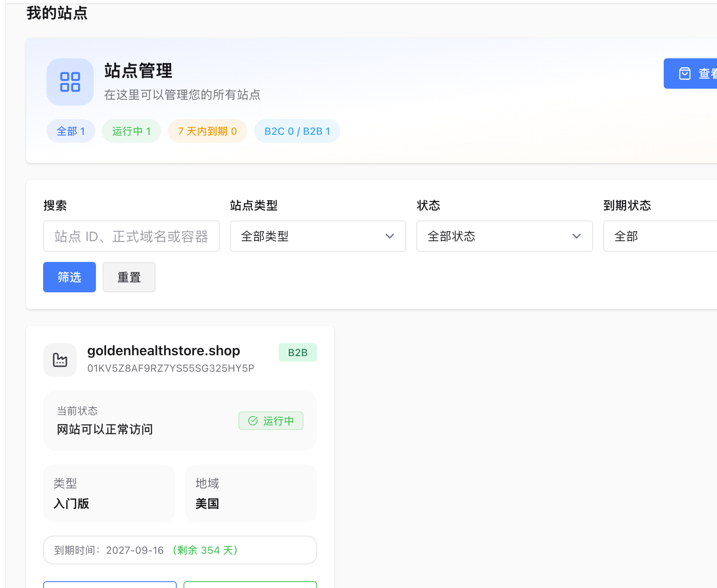Click the site ID 01KV5Z8AF9RZ7YS55SG325HY5P
Image resolution: width=717 pixels, height=588 pixels.
(x=171, y=368)
